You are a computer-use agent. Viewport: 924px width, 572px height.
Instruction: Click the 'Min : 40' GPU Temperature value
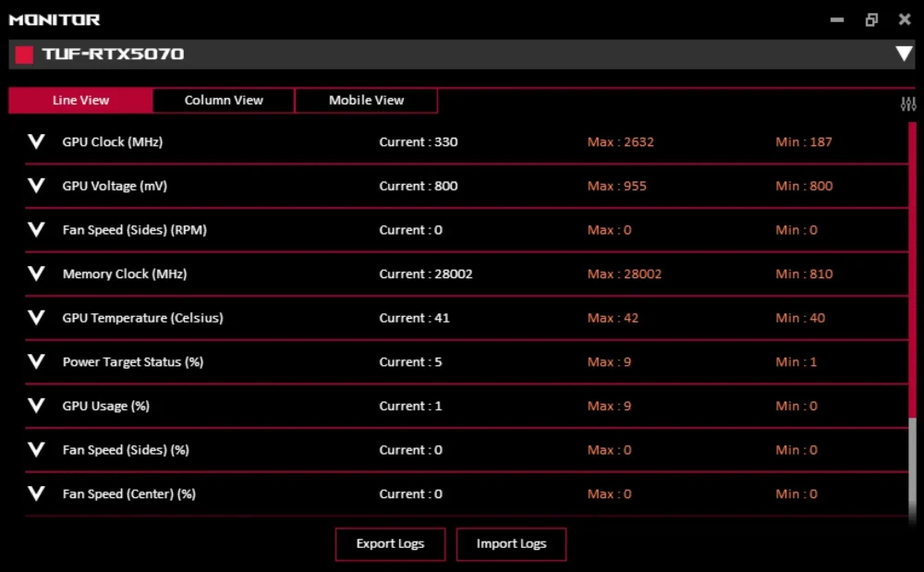800,318
